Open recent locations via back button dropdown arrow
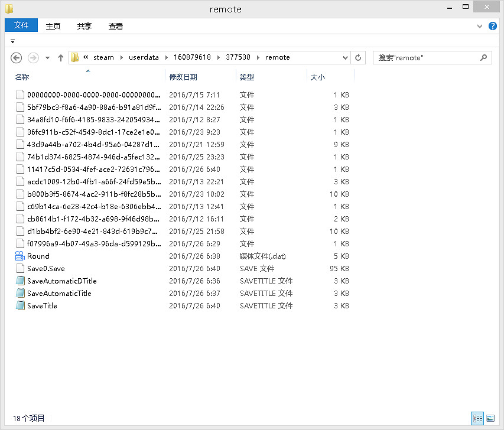Viewport: 504px width, 430px height. [x=46, y=57]
